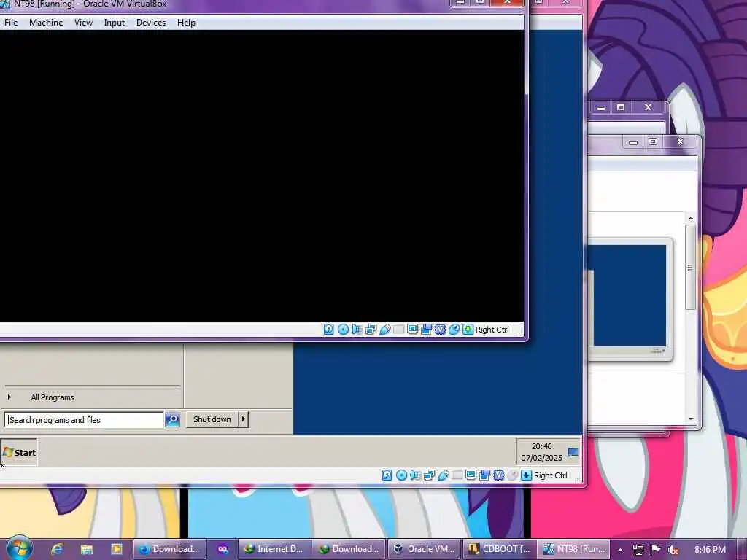The width and height of the screenshot is (747, 560).
Task: Click mouse integration icon in NT98 status bar
Action: pos(454,329)
